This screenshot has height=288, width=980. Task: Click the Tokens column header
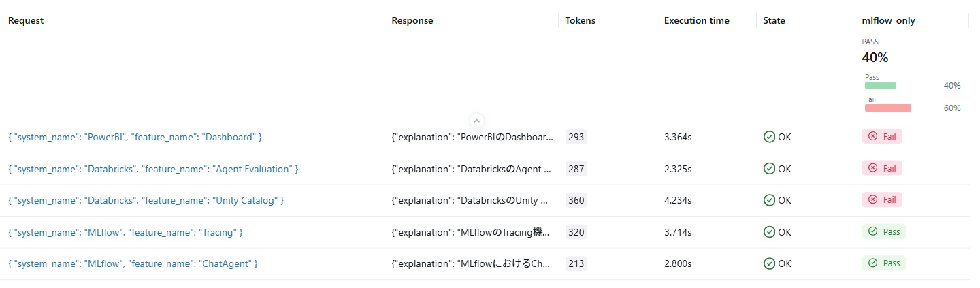tap(580, 20)
